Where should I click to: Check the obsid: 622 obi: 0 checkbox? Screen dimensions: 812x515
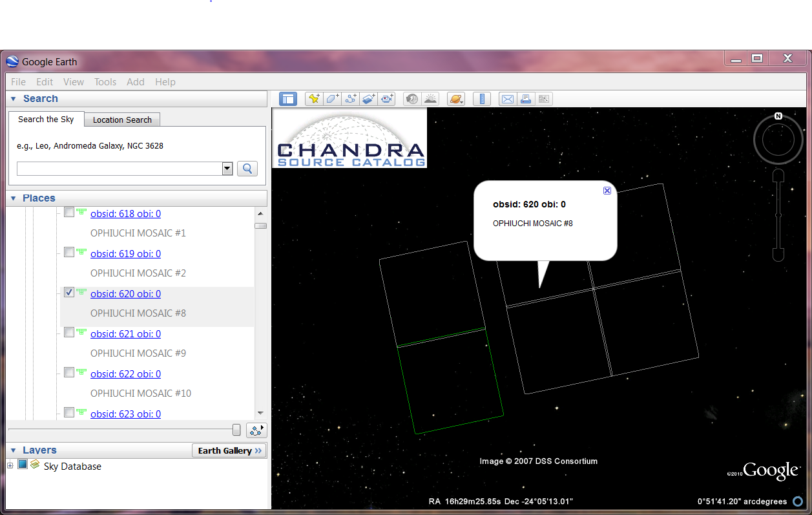tap(69, 372)
